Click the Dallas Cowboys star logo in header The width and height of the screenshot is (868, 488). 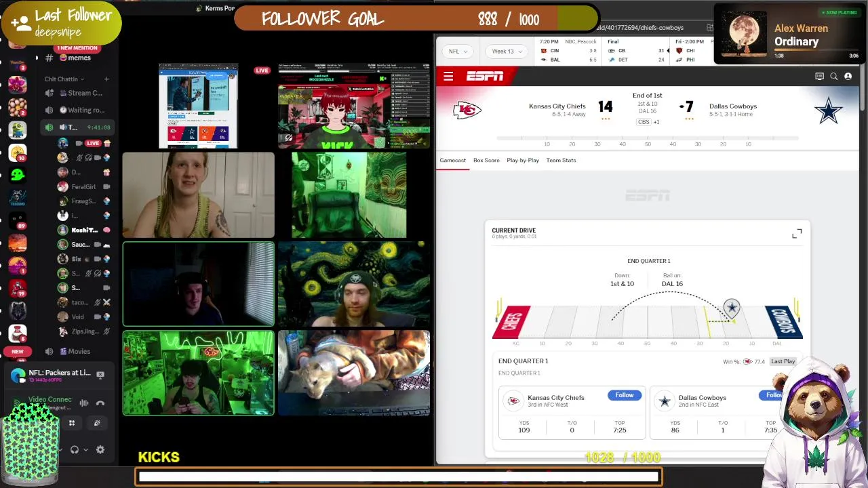[x=828, y=110]
